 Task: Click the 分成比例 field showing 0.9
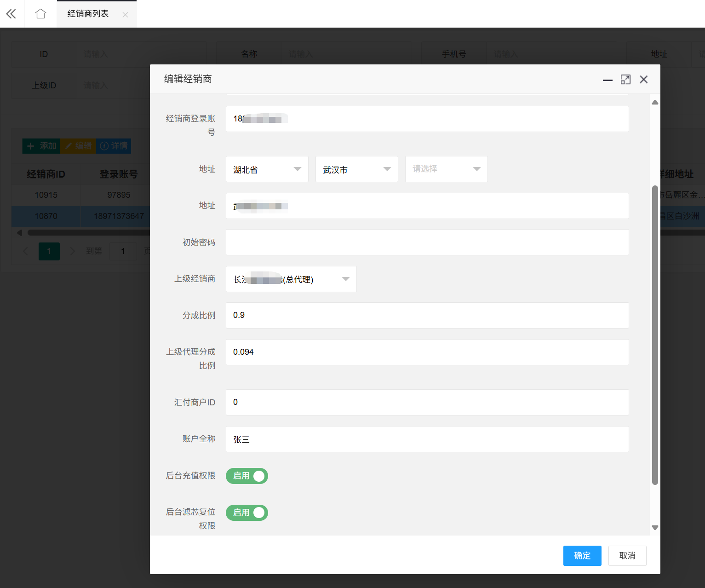(427, 316)
